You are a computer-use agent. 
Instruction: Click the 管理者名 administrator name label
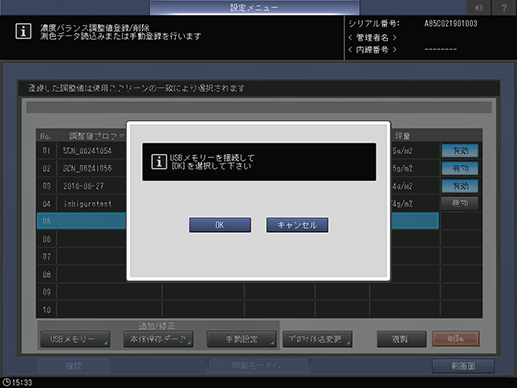(x=372, y=37)
